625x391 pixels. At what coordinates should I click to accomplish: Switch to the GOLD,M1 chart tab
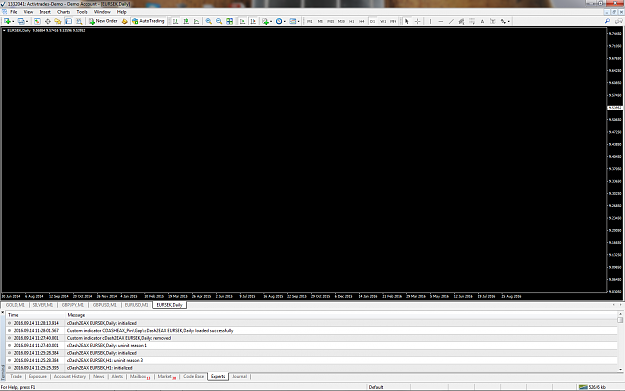click(15, 305)
